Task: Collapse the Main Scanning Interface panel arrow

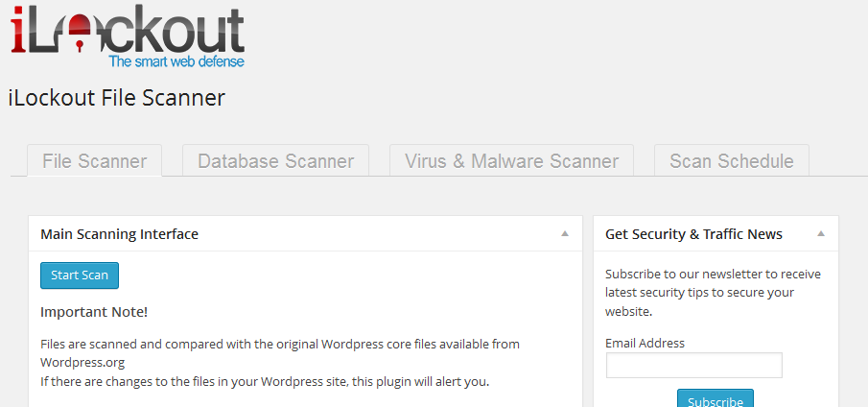Action: (565, 233)
